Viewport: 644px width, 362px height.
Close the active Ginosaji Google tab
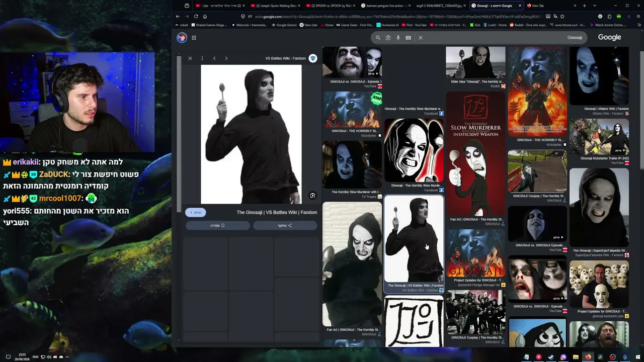tap(520, 6)
